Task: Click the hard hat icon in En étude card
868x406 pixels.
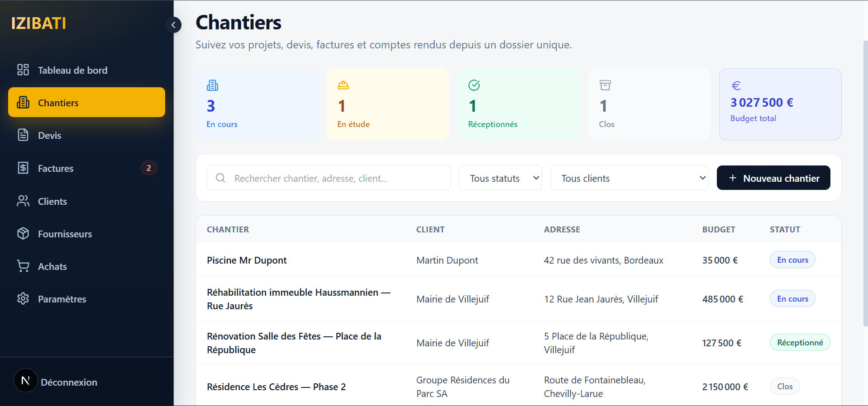Action: [x=343, y=85]
